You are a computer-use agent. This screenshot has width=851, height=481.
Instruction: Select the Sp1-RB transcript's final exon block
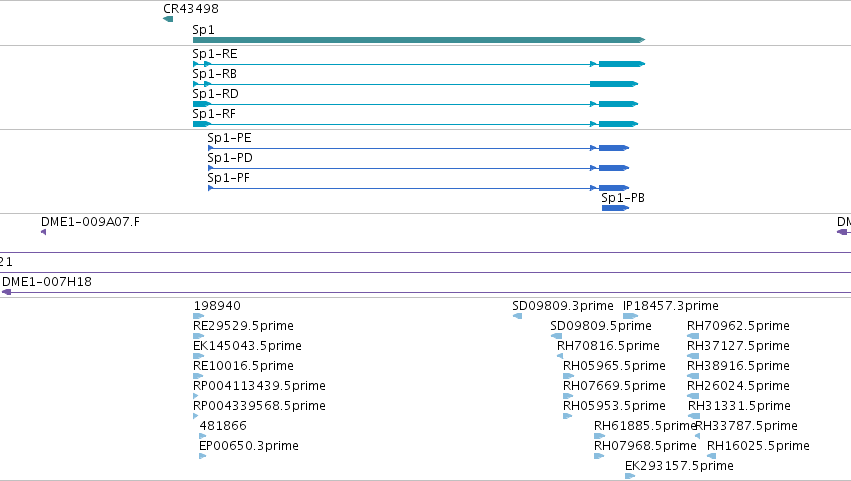point(614,84)
